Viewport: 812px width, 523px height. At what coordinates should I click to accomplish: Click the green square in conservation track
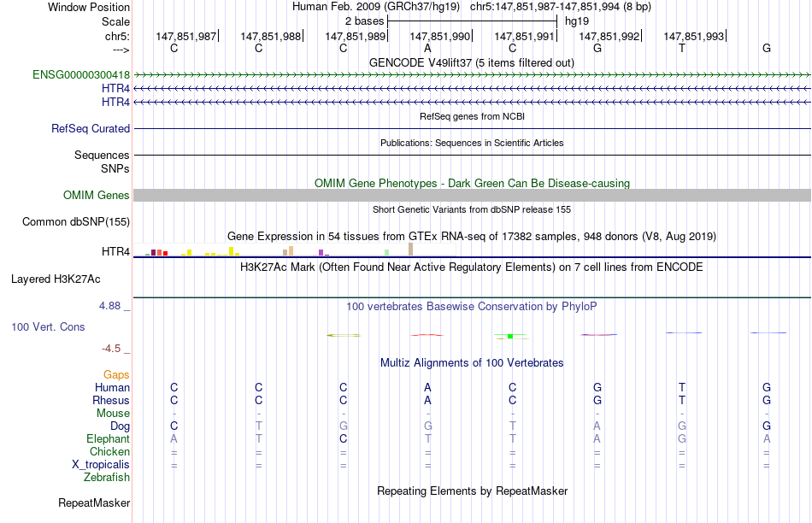pos(510,337)
